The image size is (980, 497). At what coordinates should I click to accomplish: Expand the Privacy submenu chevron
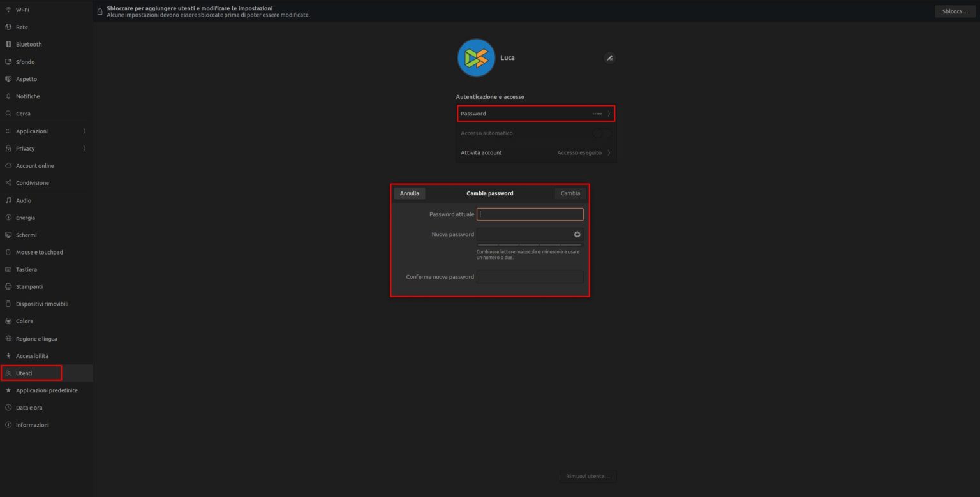tap(84, 149)
